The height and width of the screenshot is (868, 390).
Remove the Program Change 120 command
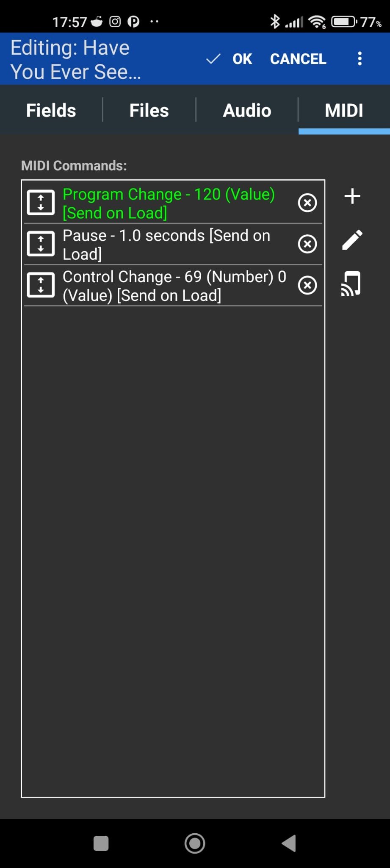point(307,203)
